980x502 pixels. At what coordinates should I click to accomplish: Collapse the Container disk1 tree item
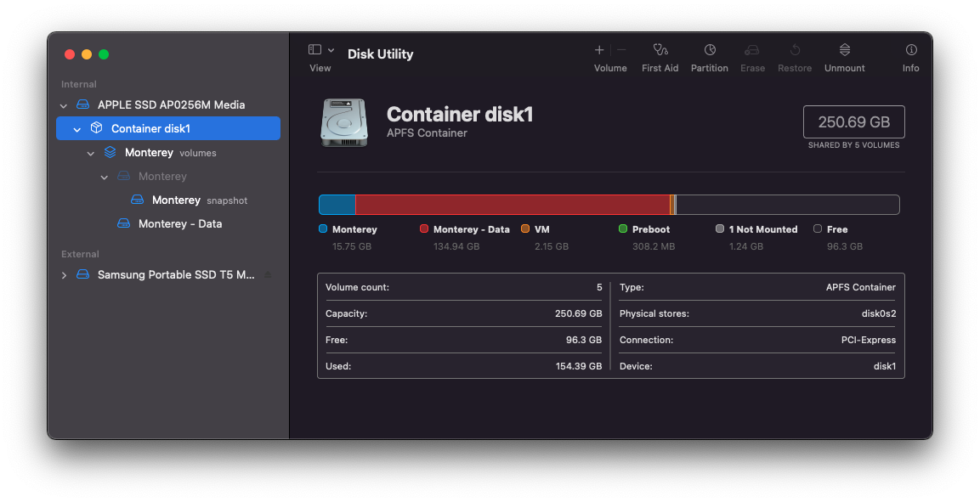[x=76, y=129]
